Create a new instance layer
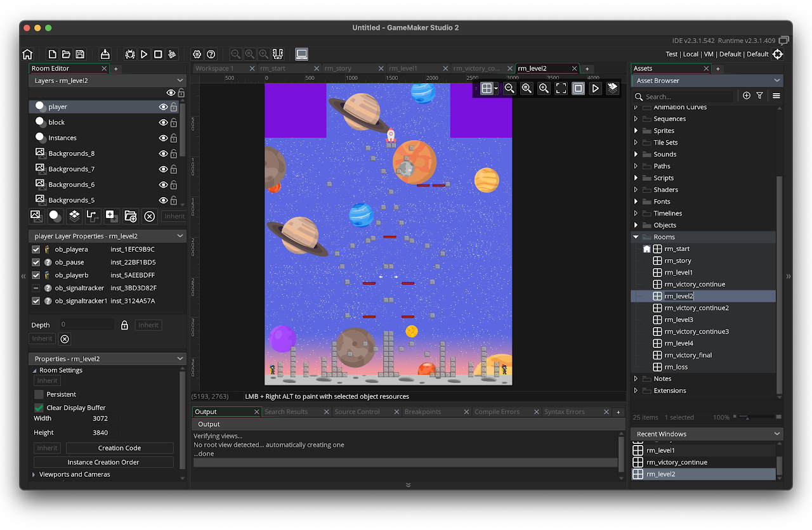The image size is (812, 530). tap(55, 216)
